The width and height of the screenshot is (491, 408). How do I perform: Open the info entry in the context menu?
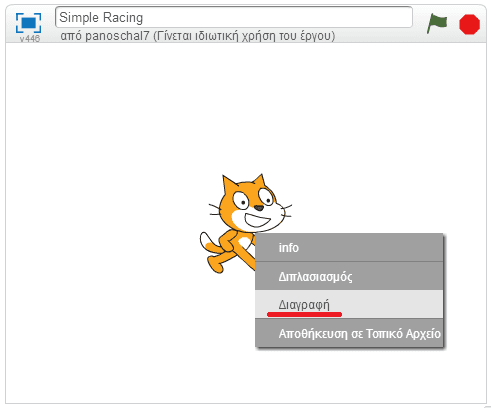pos(349,248)
